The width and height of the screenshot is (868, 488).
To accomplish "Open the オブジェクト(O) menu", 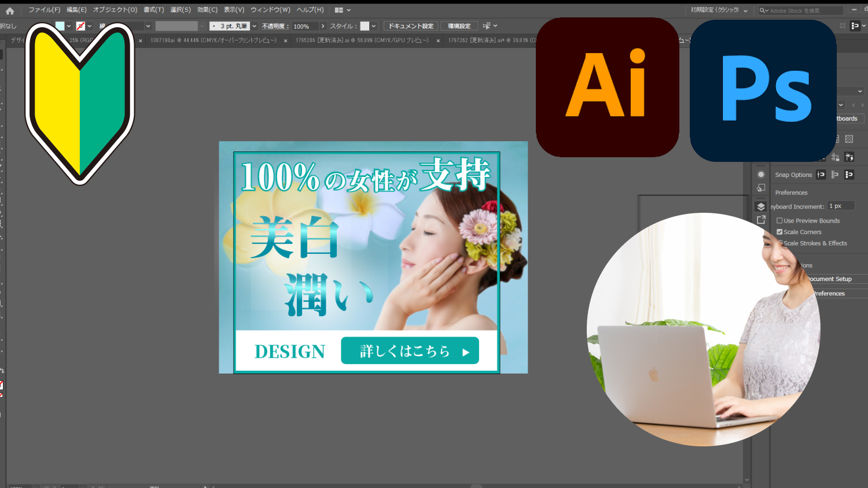I will [x=115, y=10].
